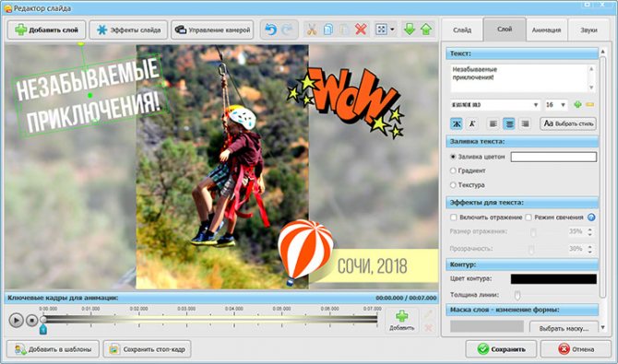Viewport: 618px width, 364px height.
Task: Select the WOW comic sticker layer
Action: (x=347, y=102)
